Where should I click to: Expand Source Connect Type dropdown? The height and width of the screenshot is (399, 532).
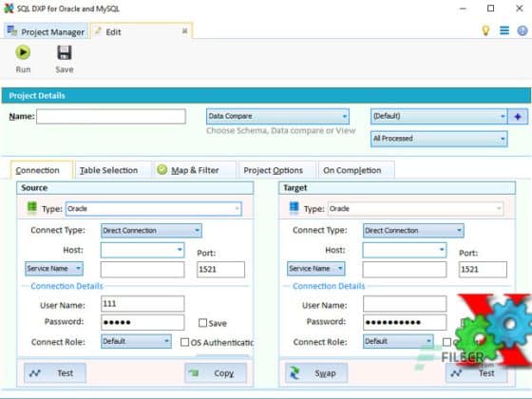(151, 231)
